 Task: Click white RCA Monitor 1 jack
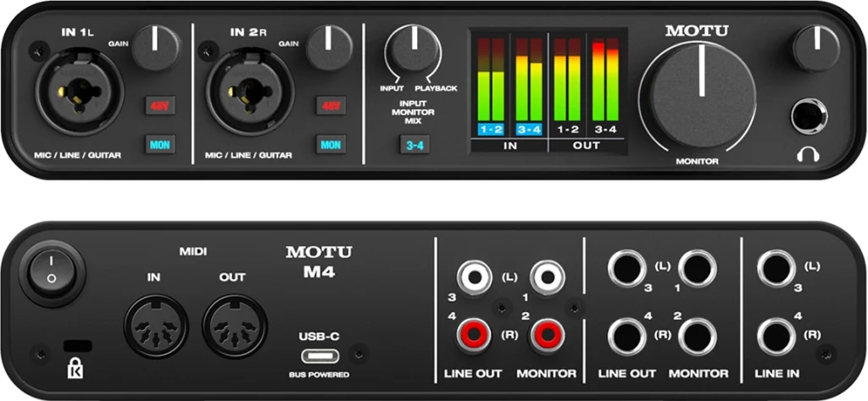(x=548, y=276)
